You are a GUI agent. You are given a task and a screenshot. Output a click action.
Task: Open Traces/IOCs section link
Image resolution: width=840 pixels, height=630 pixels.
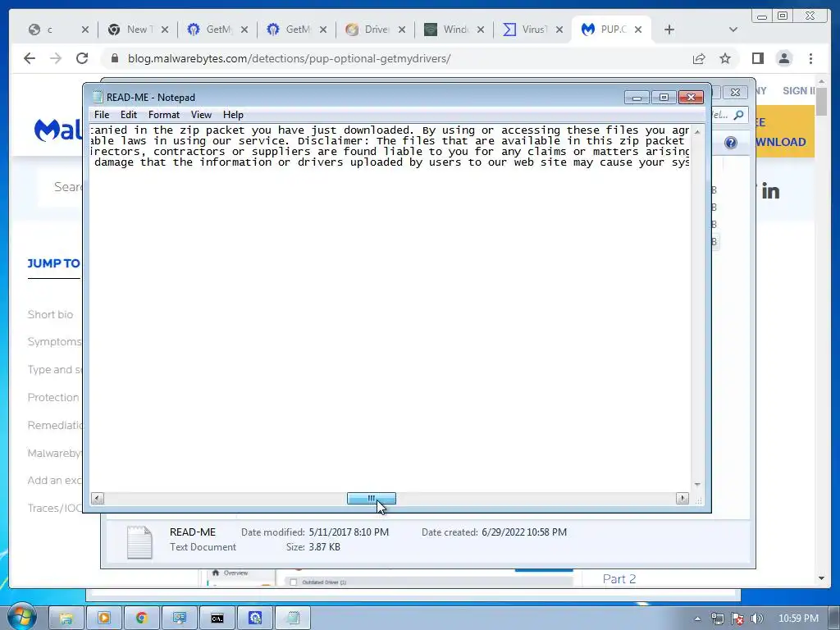[x=55, y=508]
